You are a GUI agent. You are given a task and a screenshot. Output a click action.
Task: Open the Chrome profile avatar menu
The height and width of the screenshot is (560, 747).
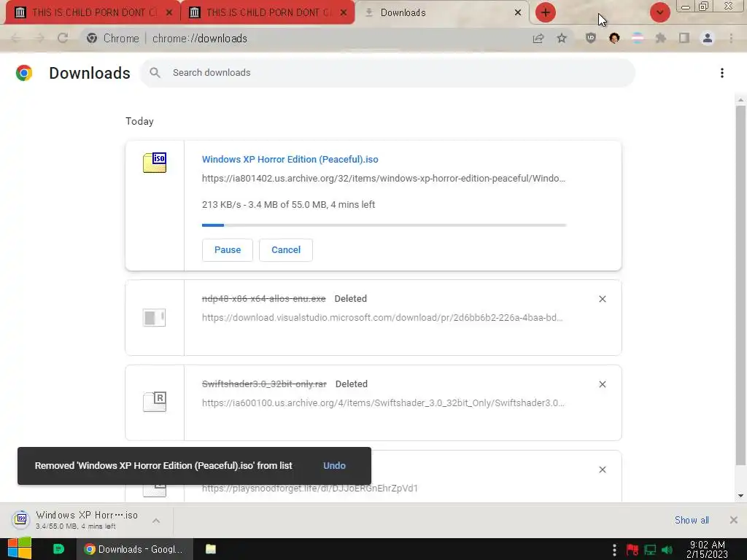708,38
